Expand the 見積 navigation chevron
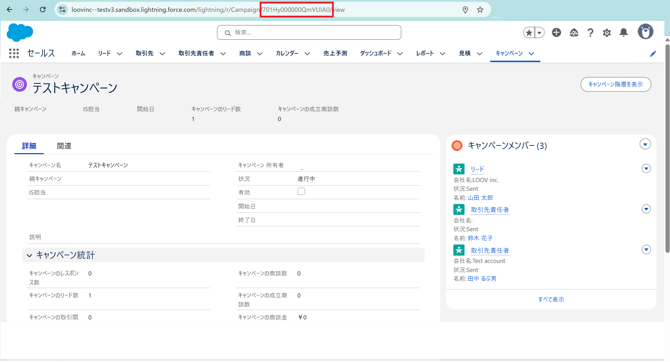The image size is (670, 362). point(479,53)
